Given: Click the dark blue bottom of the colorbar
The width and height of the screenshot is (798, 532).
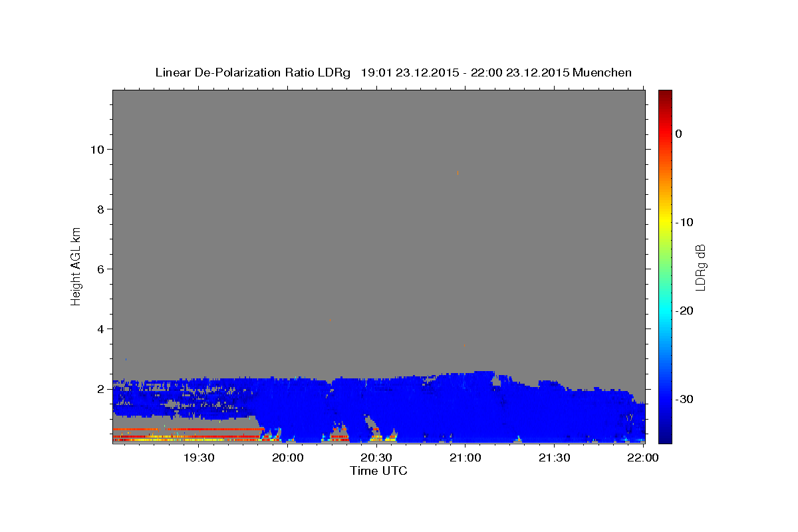Looking at the screenshot, I should coord(665,438).
